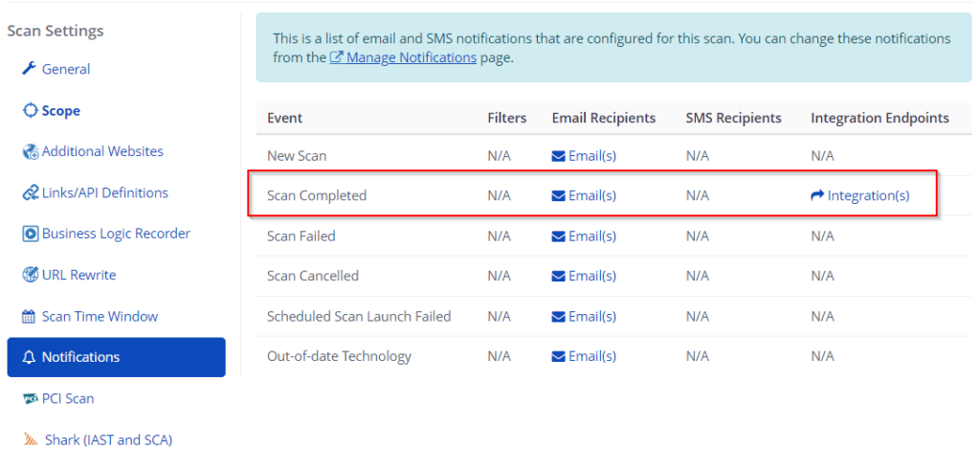This screenshot has width=980, height=471.
Task: Click the PCI Scan icon
Action: (30, 398)
